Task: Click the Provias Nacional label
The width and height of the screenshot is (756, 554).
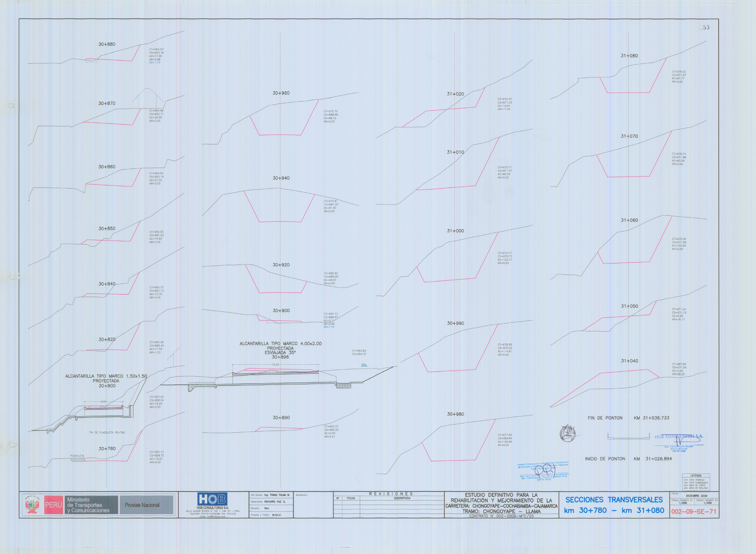Action: click(x=142, y=505)
